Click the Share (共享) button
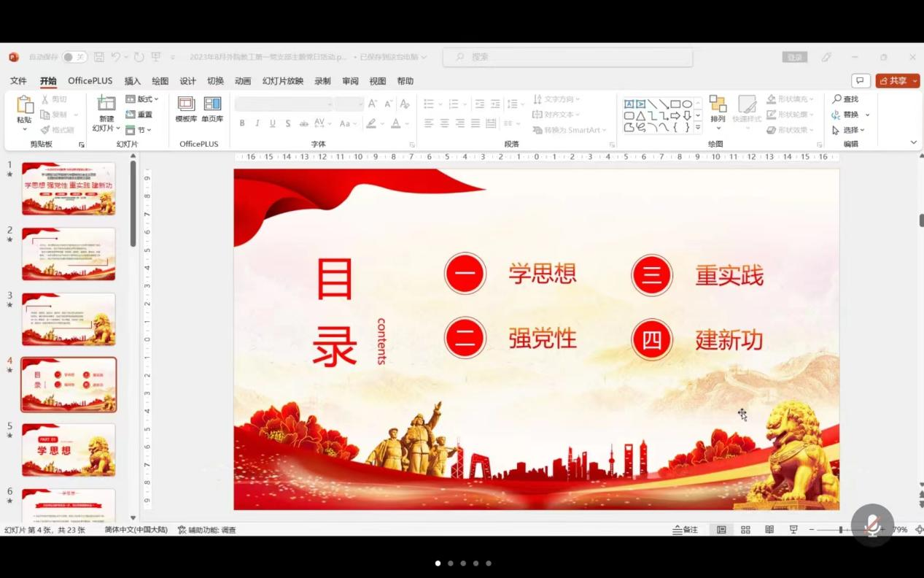924x578 pixels. (898, 81)
